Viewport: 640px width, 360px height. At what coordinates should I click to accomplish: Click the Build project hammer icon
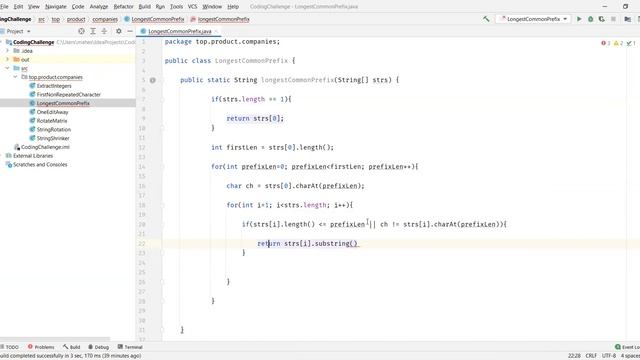click(x=486, y=19)
